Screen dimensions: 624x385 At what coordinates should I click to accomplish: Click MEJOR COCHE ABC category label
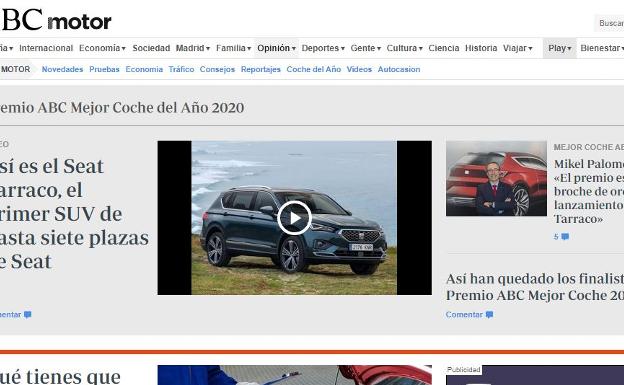(x=589, y=147)
